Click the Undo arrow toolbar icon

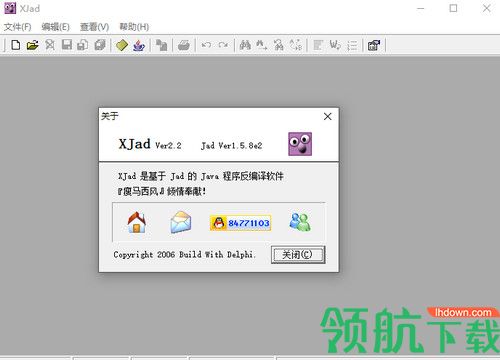206,45
